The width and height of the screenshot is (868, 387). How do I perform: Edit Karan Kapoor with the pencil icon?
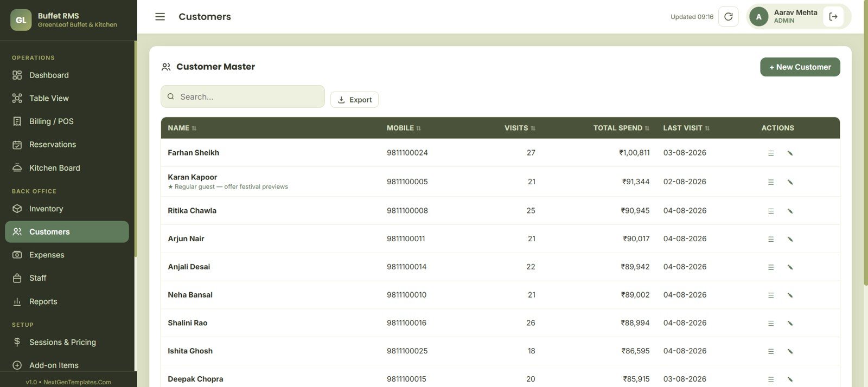[790, 182]
